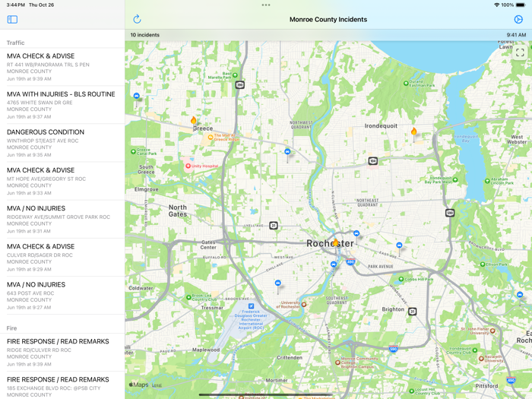Open the RT 441 WB/Panorama Trl incident

[62, 67]
